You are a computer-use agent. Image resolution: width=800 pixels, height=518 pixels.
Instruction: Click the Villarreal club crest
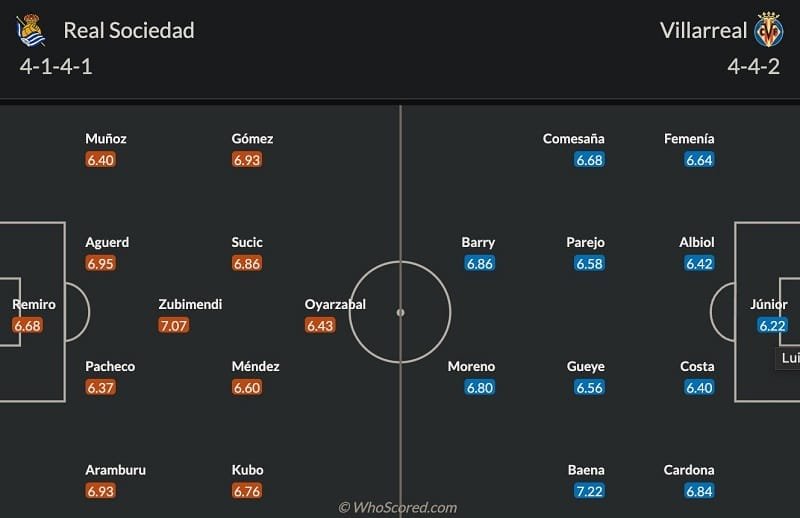(x=769, y=30)
